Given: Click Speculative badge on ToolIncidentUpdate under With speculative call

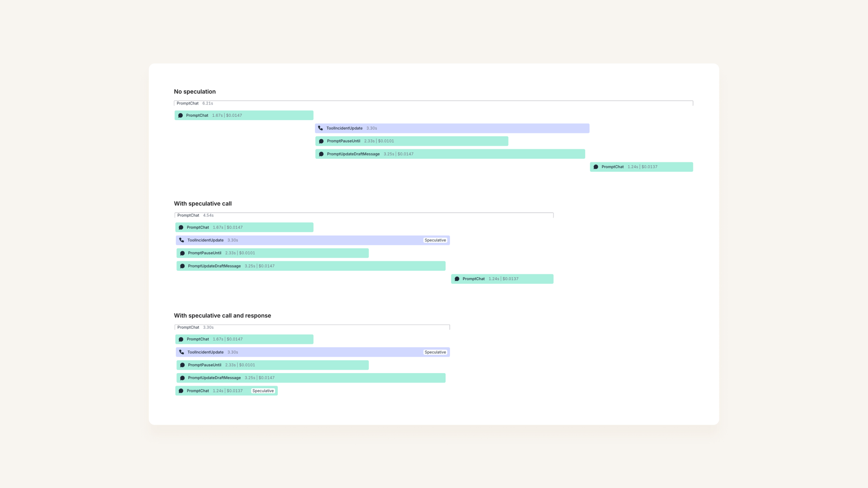Looking at the screenshot, I should pos(435,240).
